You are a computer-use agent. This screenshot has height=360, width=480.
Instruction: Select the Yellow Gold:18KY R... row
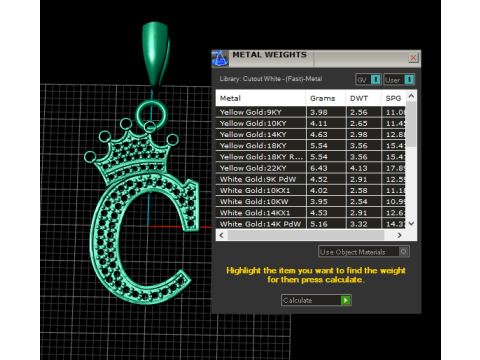311,157
